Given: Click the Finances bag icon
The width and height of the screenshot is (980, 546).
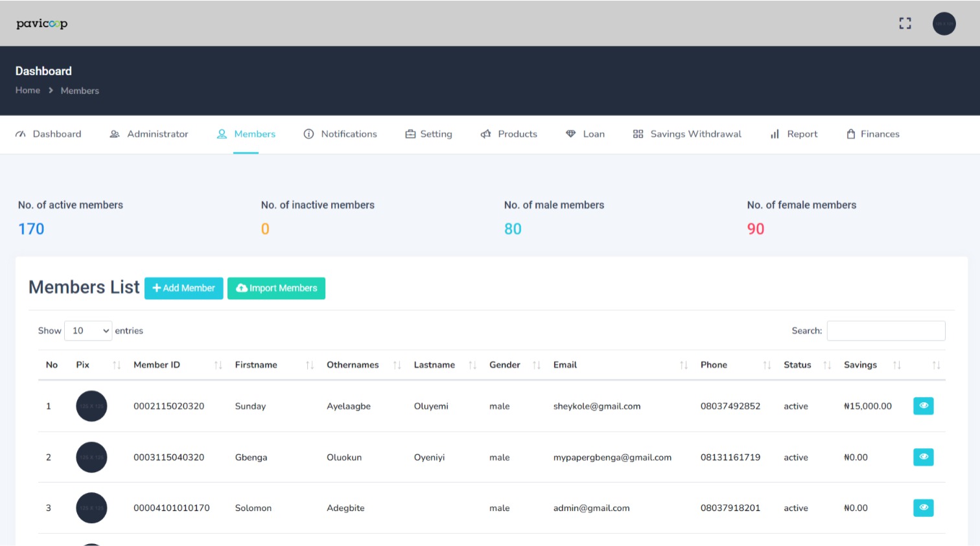Looking at the screenshot, I should click(x=851, y=134).
